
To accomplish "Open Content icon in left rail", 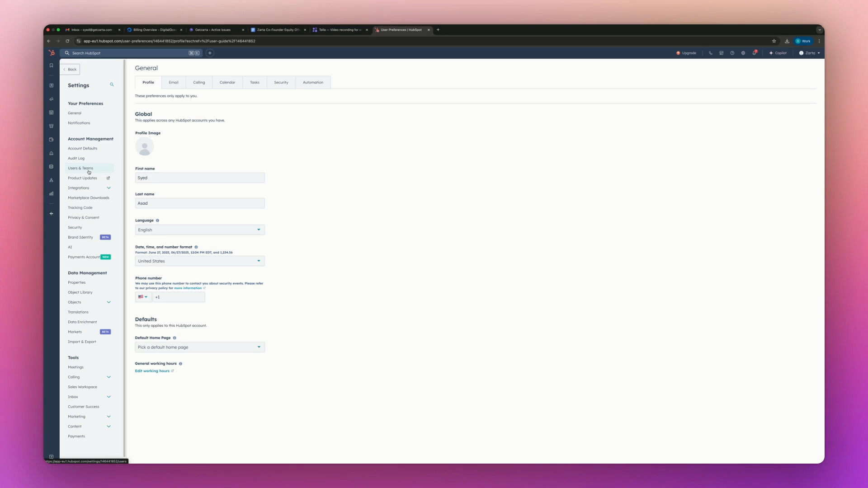I will [x=51, y=113].
